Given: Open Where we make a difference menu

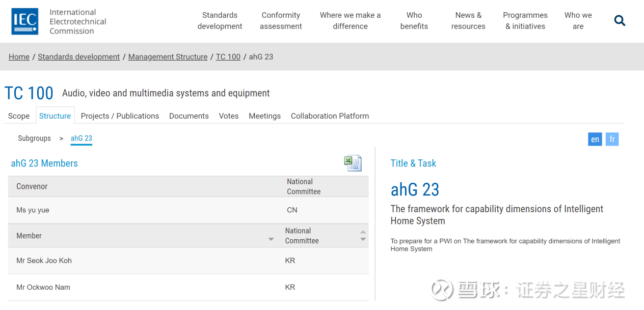Looking at the screenshot, I should 350,21.
